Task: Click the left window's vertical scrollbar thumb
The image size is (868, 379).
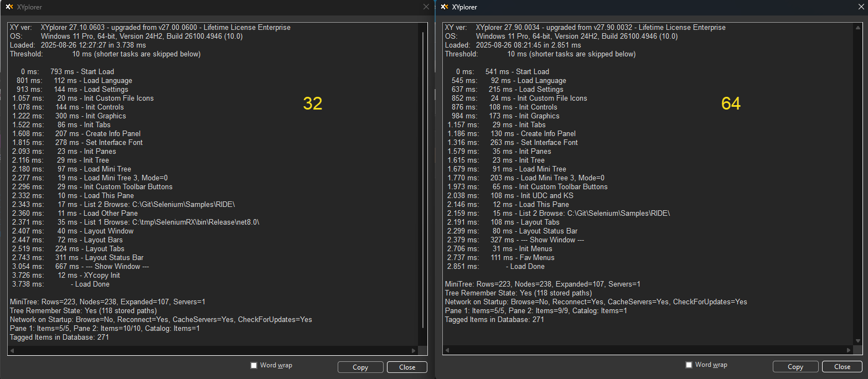Action: point(423,177)
